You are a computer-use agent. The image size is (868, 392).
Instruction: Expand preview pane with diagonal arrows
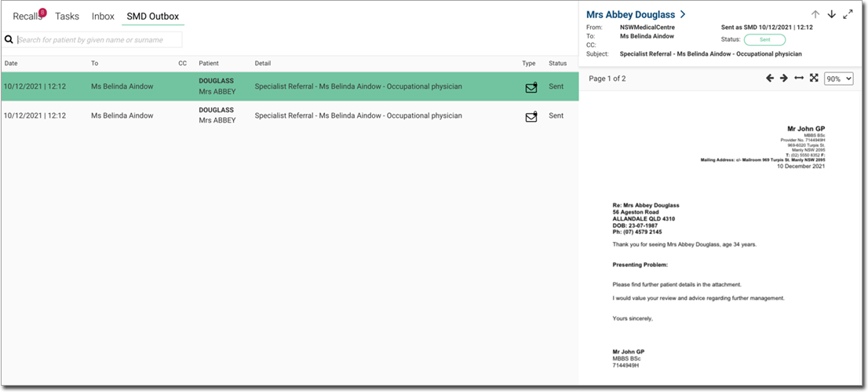[848, 14]
